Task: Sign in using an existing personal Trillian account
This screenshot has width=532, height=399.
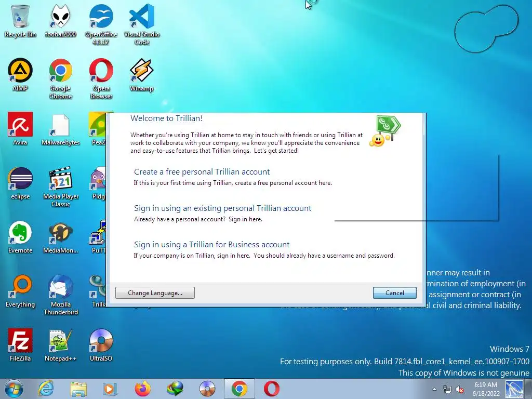Action: 222,208
